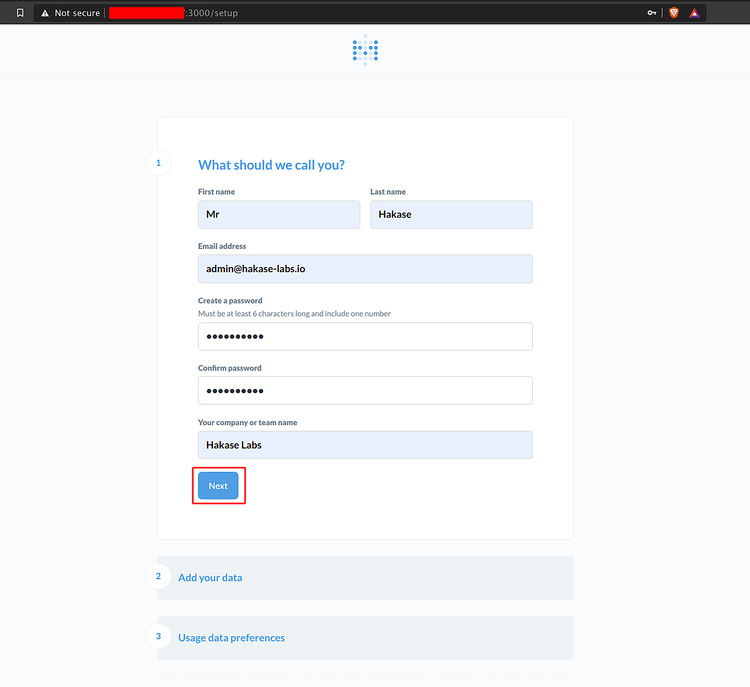The height and width of the screenshot is (687, 750).
Task: Click the Brave Rewards triangle icon
Action: click(694, 13)
